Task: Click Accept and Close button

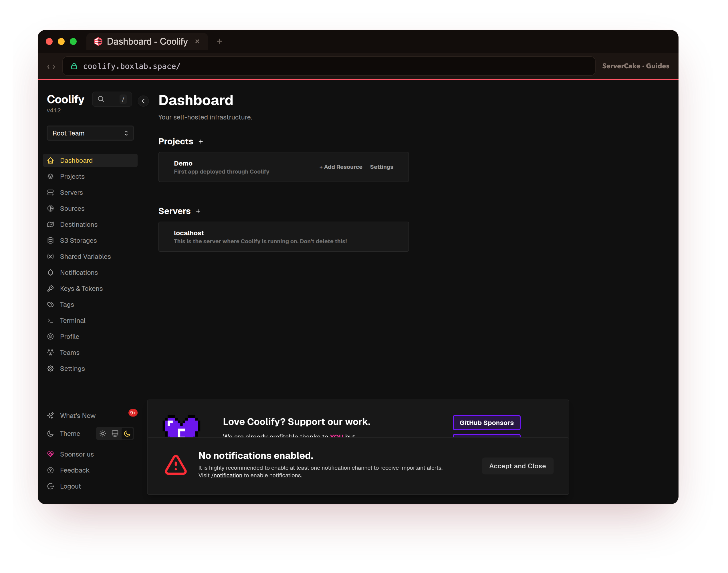Action: 517,466
